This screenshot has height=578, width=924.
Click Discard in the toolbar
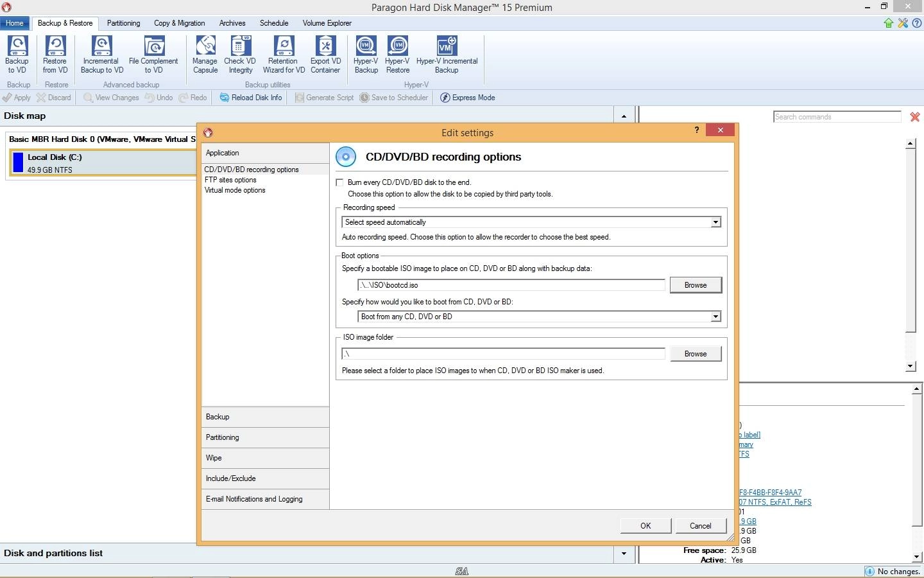tap(54, 98)
